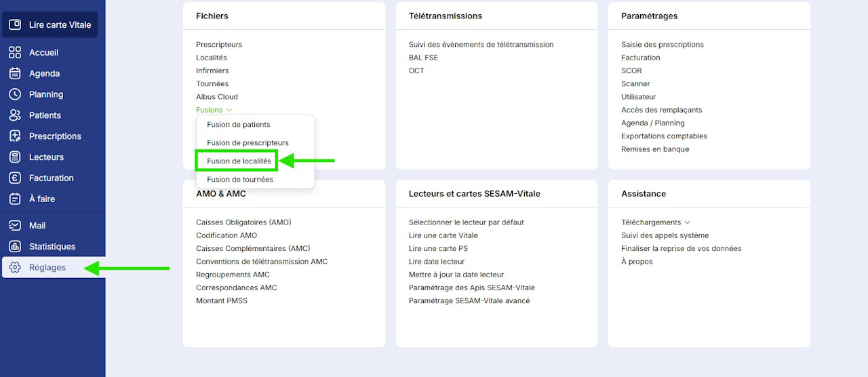This screenshot has height=377, width=868.
Task: Click the Prescriptions document icon
Action: (x=15, y=136)
